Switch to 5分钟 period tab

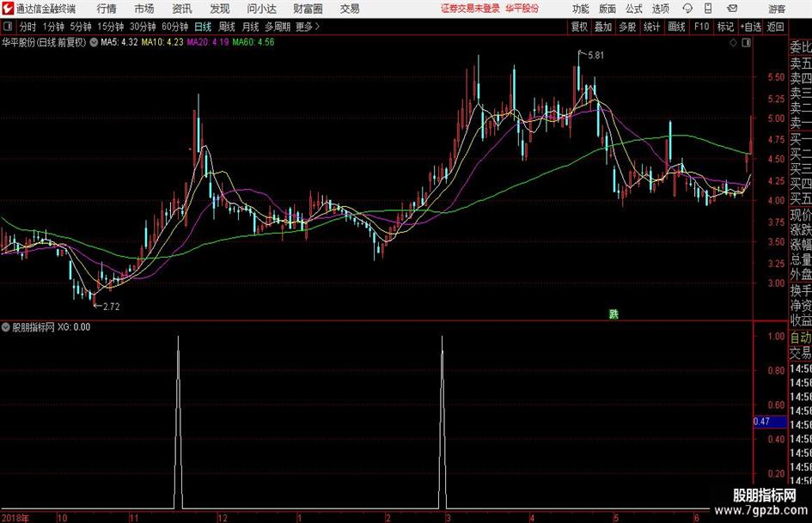pyautogui.click(x=80, y=27)
